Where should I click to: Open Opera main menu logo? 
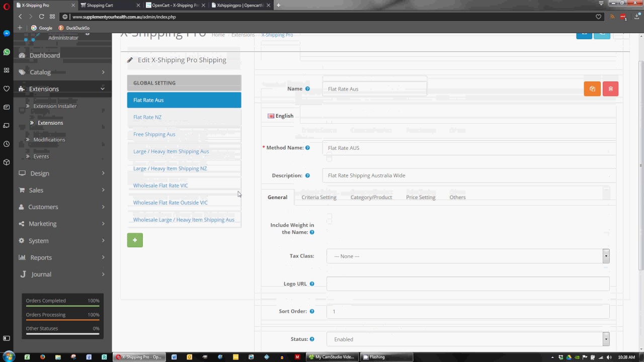click(x=7, y=6)
